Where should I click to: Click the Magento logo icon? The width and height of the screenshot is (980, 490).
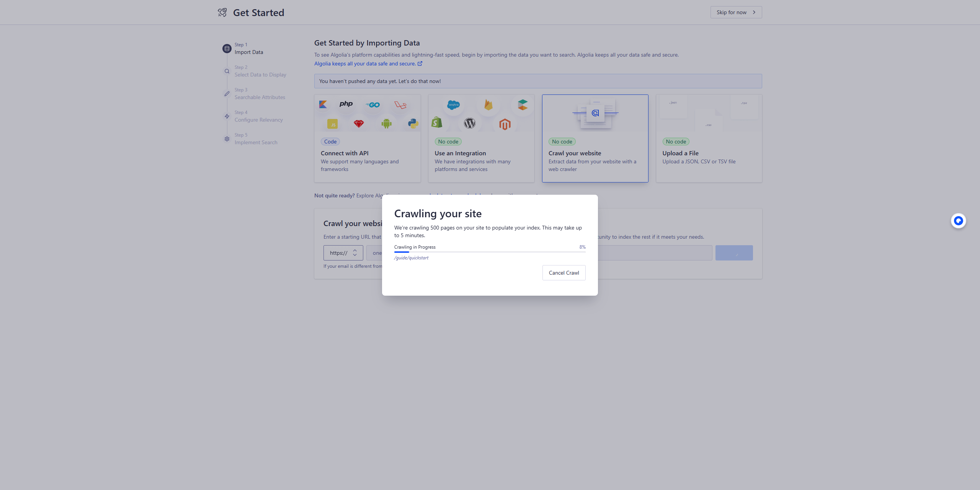pyautogui.click(x=505, y=124)
